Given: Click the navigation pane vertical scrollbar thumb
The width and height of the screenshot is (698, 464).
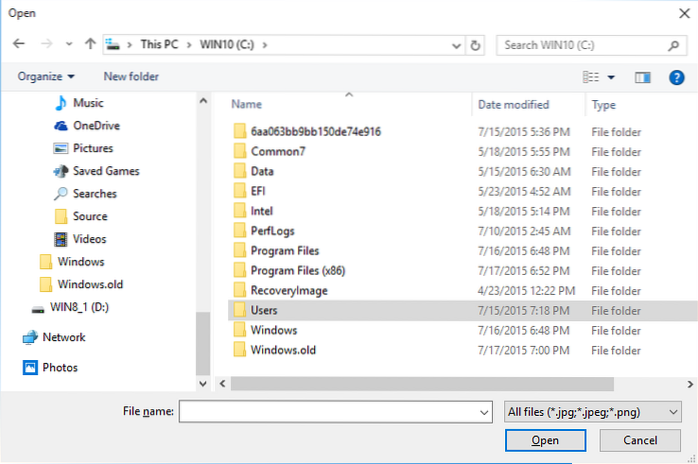Looking at the screenshot, I should pyautogui.click(x=203, y=344).
